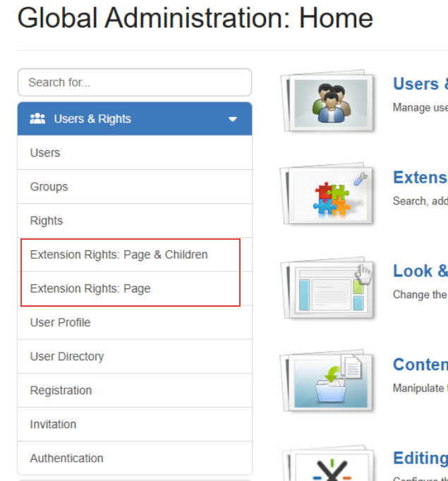448x481 pixels.
Task: Click in the 'Search for...' field
Action: [134, 83]
